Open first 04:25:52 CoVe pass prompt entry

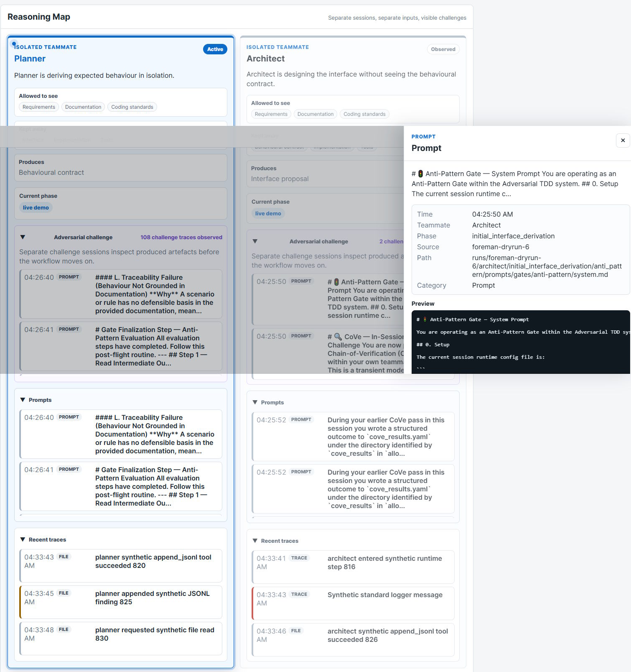coord(353,437)
